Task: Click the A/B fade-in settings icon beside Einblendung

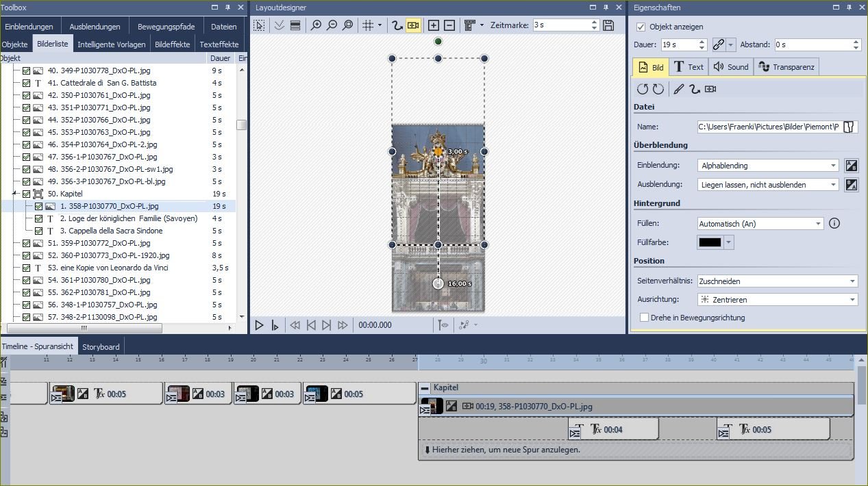Action: (x=852, y=166)
